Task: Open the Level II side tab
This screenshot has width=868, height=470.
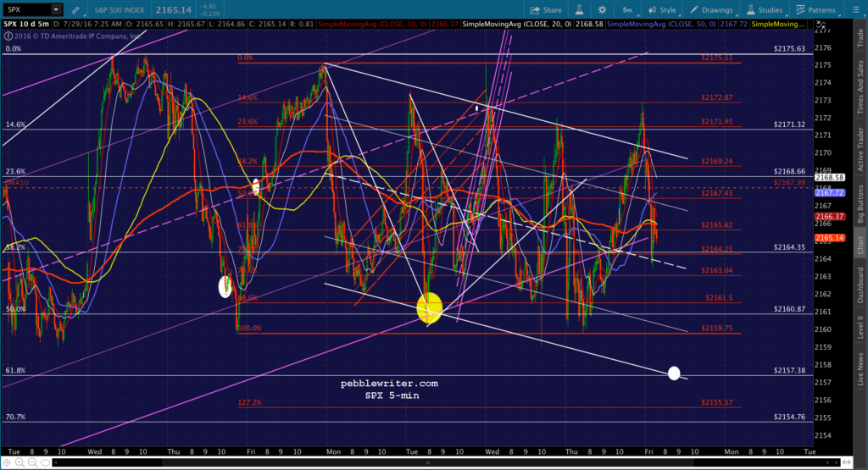Action: tap(860, 328)
